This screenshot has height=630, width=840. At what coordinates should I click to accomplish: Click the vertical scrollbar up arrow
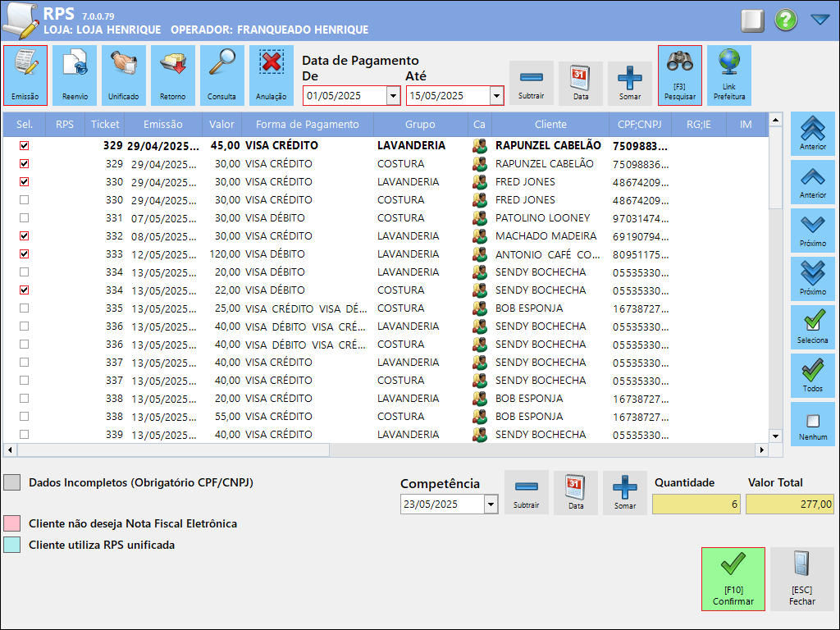coord(776,119)
